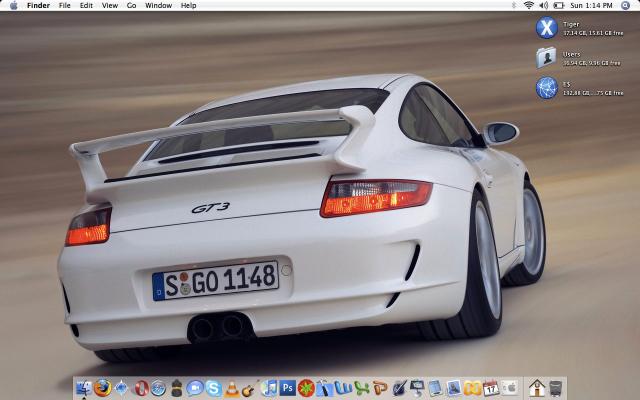Click the Users volume label
The width and height of the screenshot is (640, 400).
(571, 54)
